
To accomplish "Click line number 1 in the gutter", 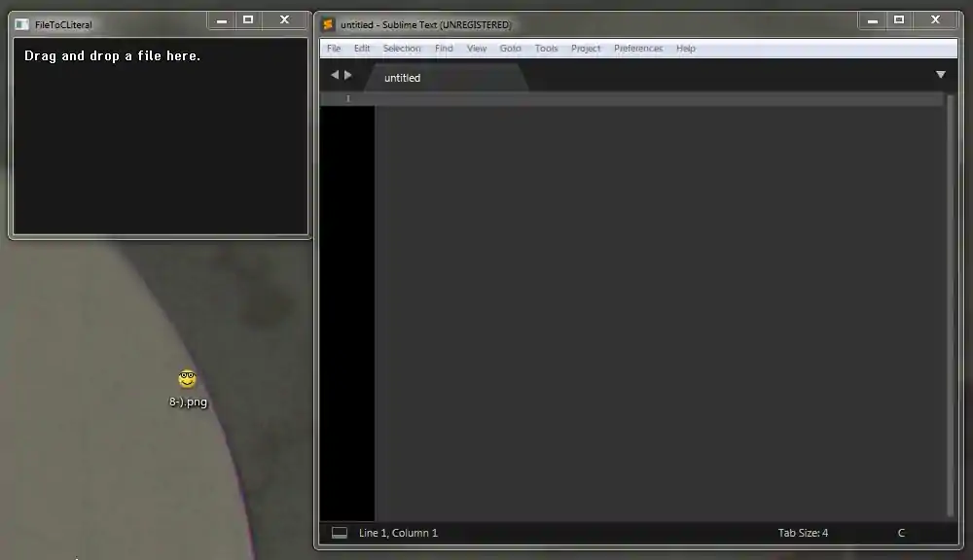I will (x=347, y=99).
